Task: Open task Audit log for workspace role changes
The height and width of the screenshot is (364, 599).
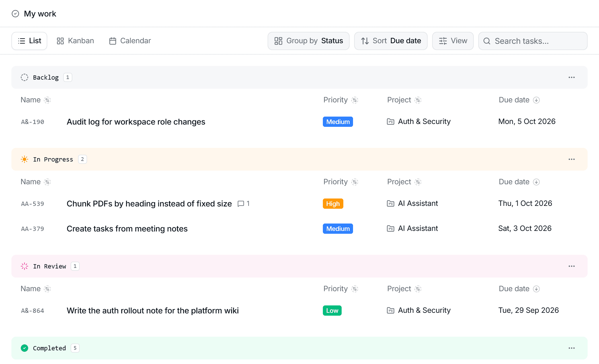Action: pos(136,122)
